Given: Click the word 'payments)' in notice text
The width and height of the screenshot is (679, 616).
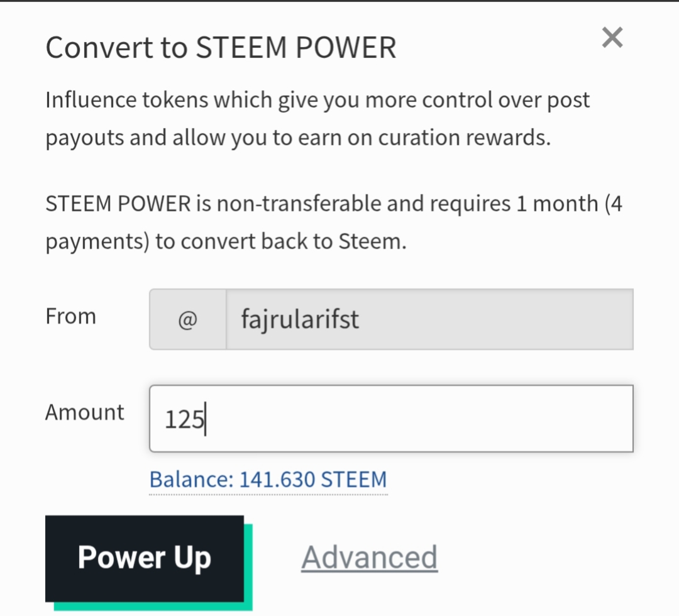Looking at the screenshot, I should 97,242.
